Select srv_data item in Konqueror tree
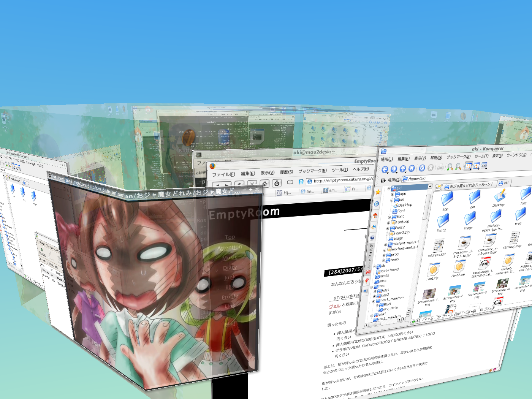Viewport: 532px width, 399px height. coord(388,309)
